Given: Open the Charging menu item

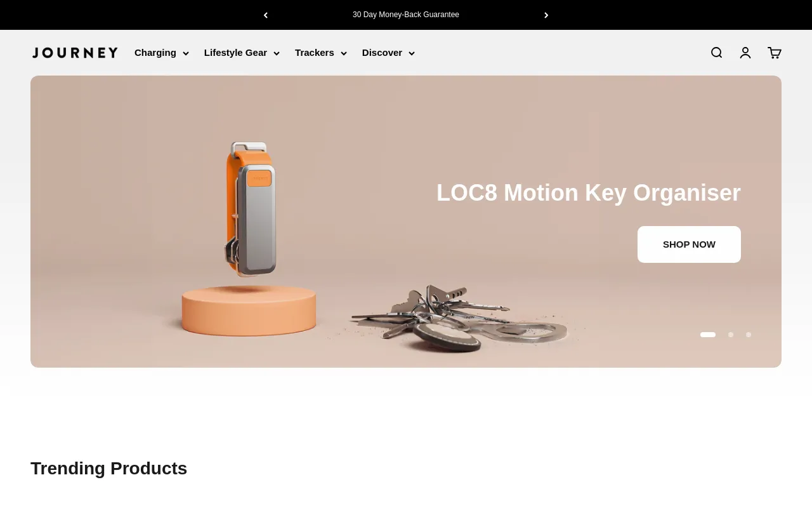Looking at the screenshot, I should (155, 53).
